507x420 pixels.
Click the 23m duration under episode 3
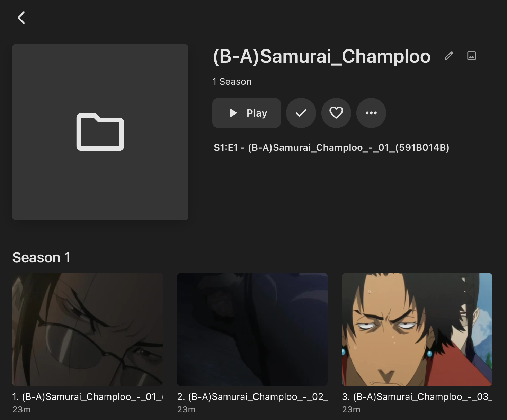point(351,410)
